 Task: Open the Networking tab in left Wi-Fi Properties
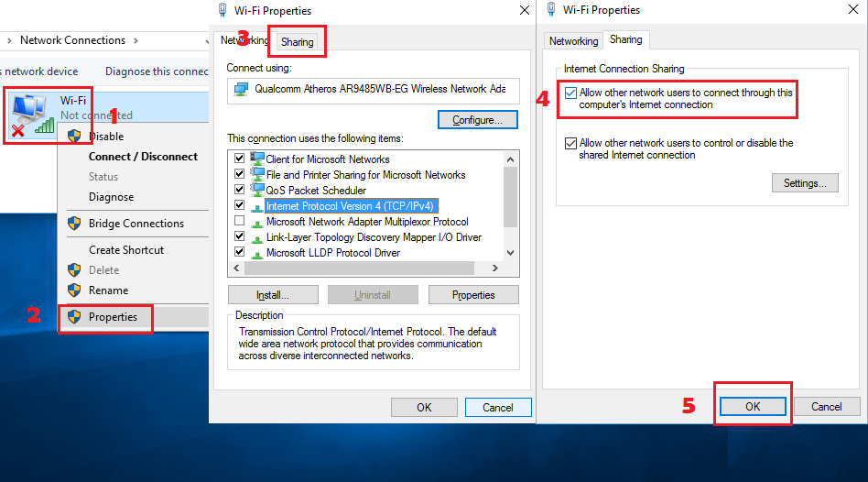(x=244, y=40)
